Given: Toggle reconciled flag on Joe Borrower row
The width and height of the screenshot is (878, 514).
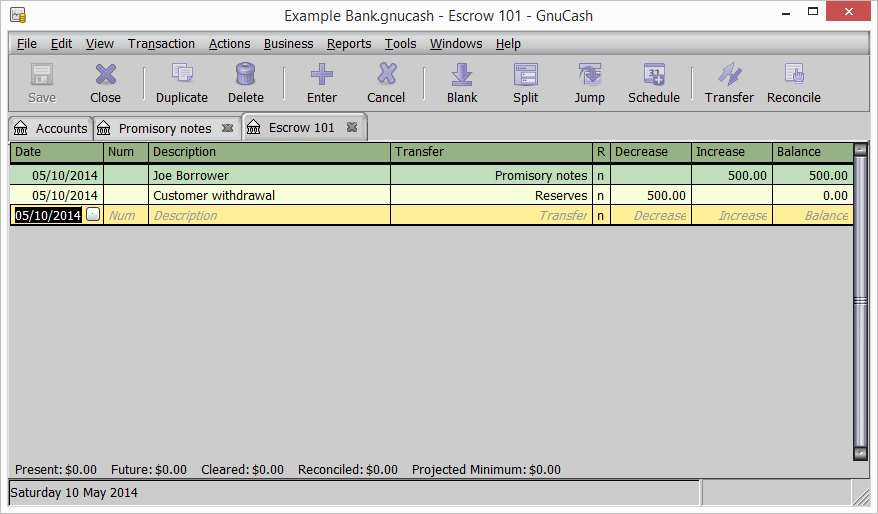Looking at the screenshot, I should [601, 176].
